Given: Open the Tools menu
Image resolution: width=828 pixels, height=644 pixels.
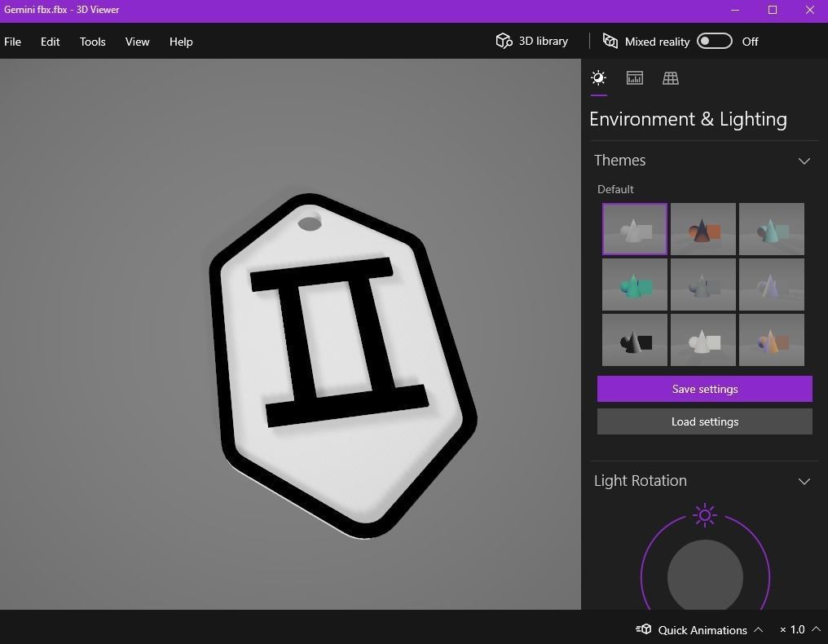Looking at the screenshot, I should tap(92, 42).
